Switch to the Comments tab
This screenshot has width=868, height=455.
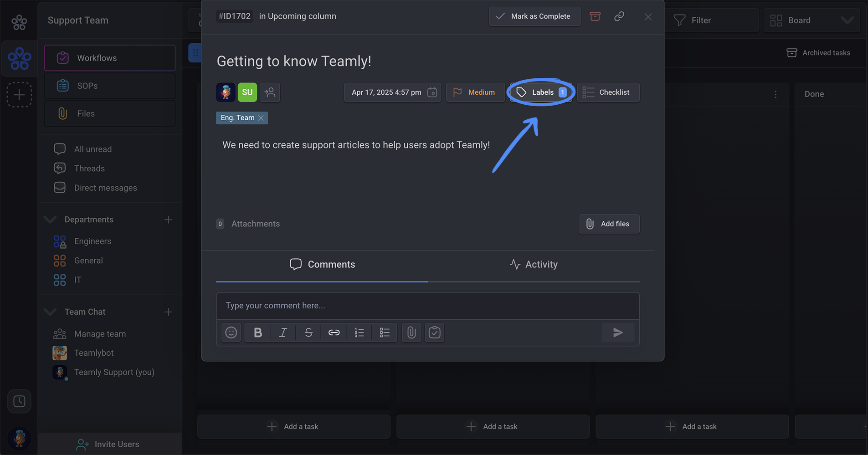(x=322, y=265)
